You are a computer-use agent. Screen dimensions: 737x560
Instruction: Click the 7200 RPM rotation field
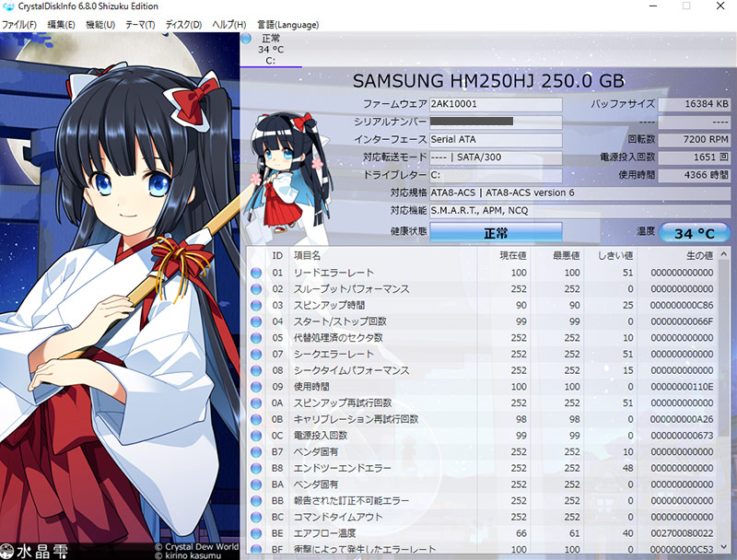tap(695, 139)
